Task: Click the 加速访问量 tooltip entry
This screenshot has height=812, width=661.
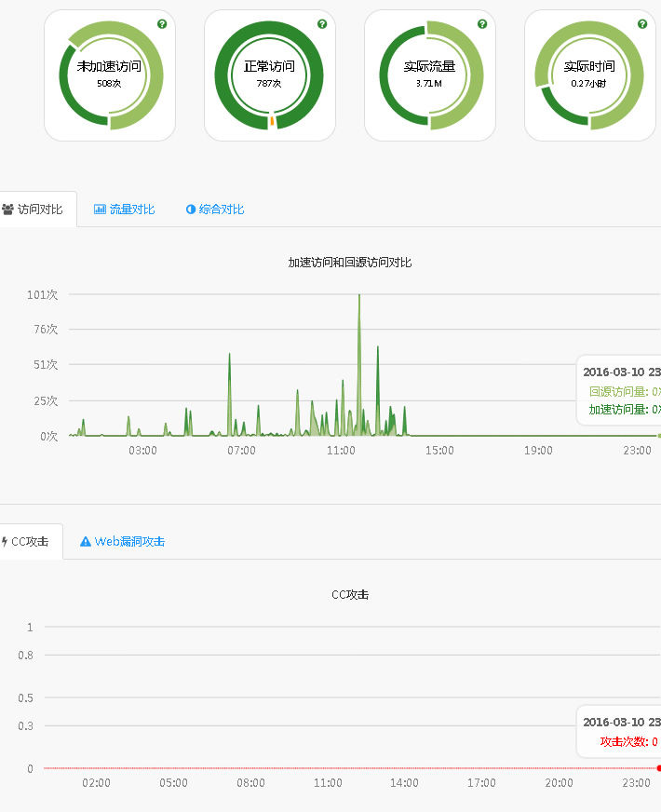Action: tap(625, 410)
